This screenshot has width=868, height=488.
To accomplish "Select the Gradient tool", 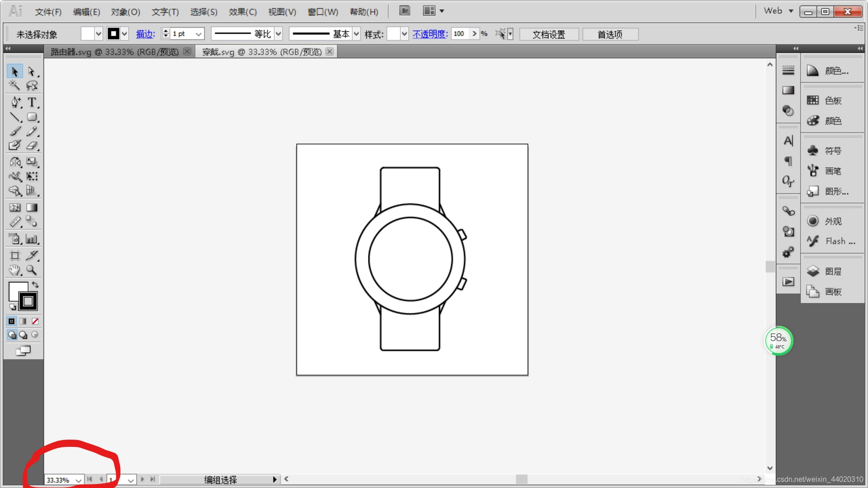I will (32, 207).
